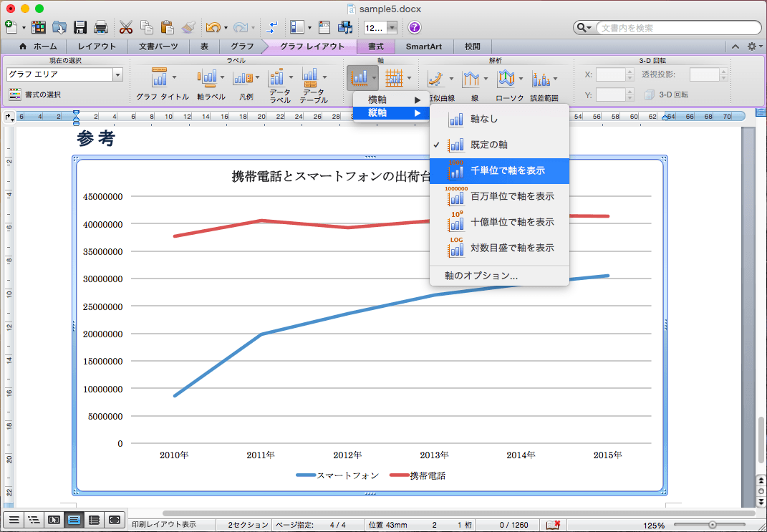Click the Axis Titles (軸ラベル) icon

(206, 78)
